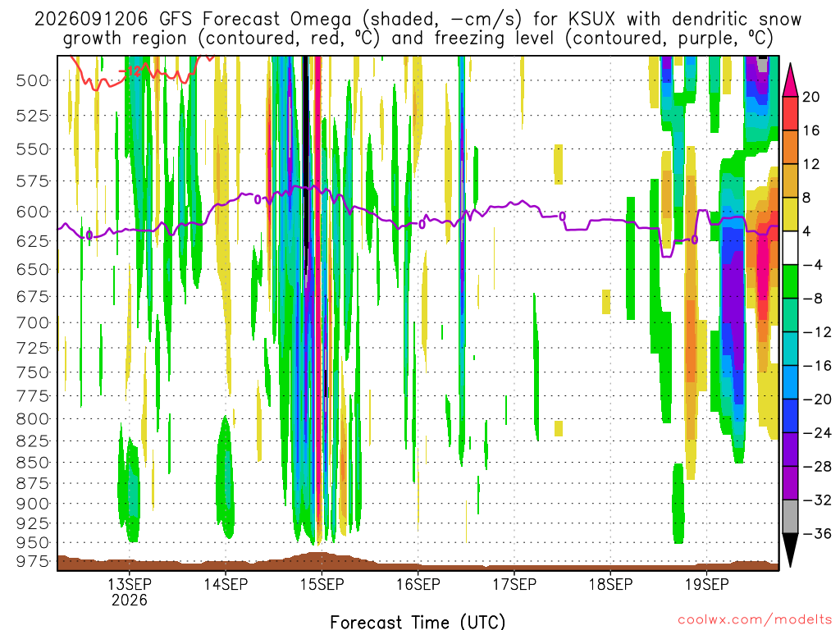
Task: Click the red band above 16 in colorbar
Action: (x=790, y=113)
